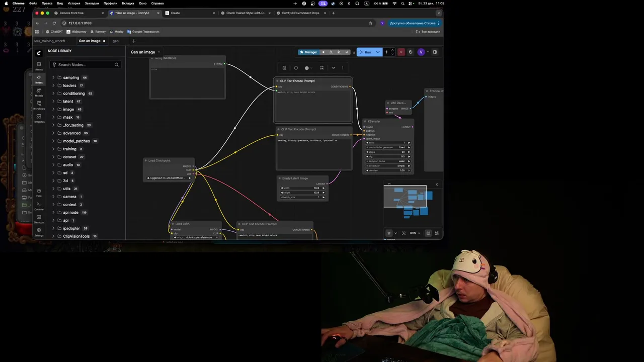Delete selected node with trash icon
This screenshot has height=362, width=644.
284,68
